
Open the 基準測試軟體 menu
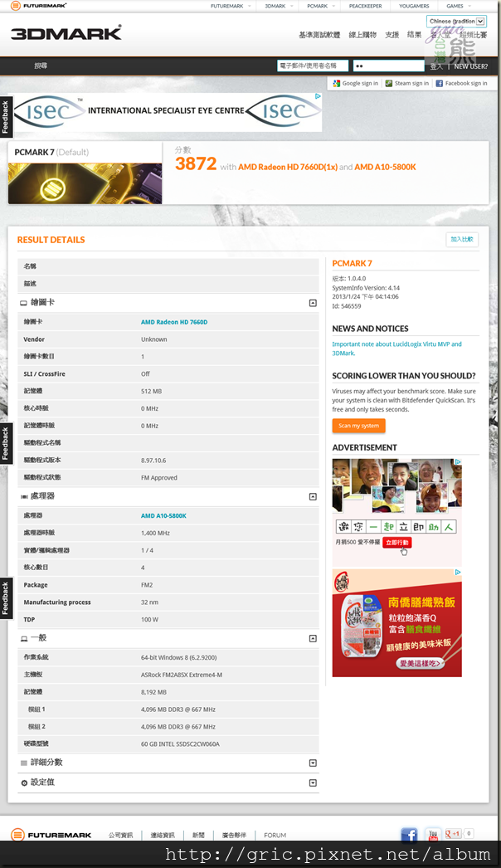[x=319, y=34]
